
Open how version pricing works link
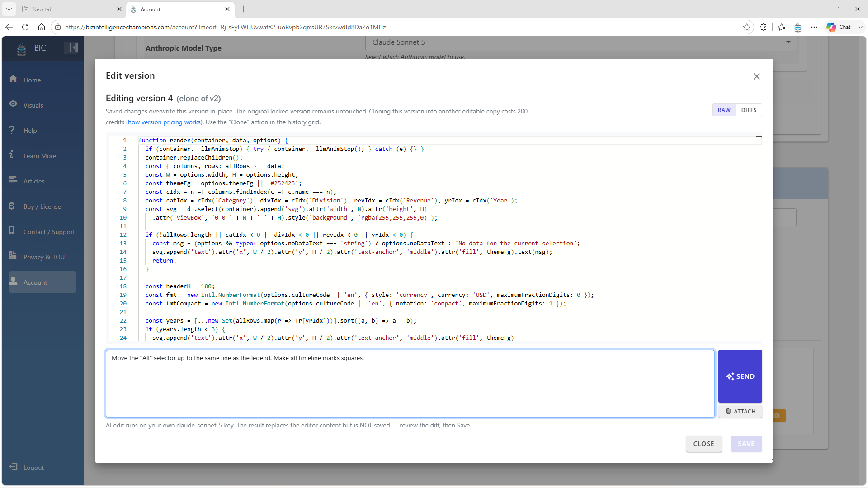(164, 122)
